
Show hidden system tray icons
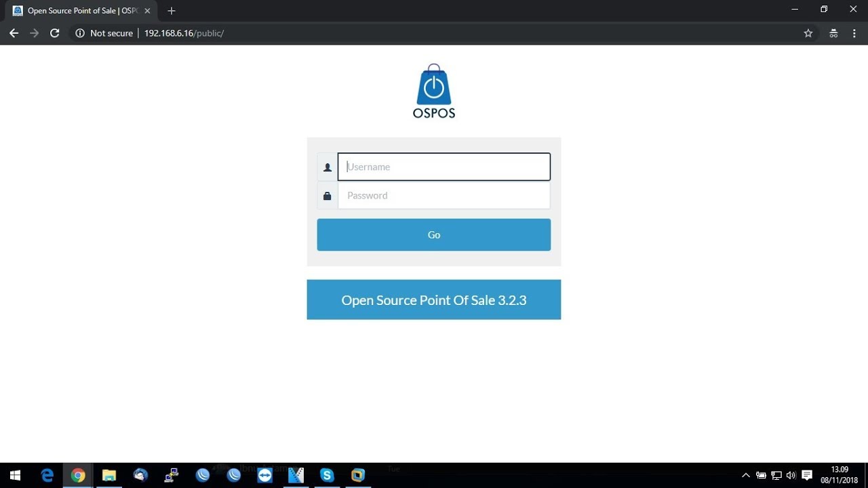pos(746,475)
